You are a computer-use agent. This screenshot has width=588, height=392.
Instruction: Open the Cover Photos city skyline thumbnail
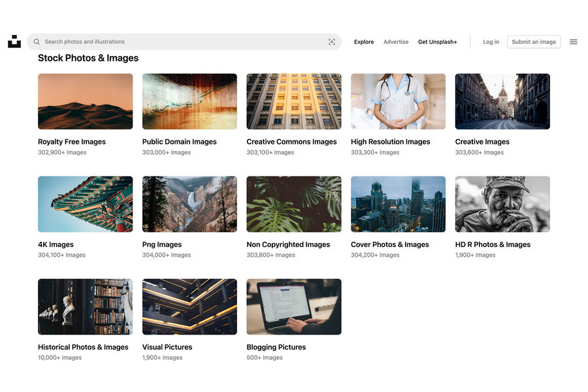(399, 204)
